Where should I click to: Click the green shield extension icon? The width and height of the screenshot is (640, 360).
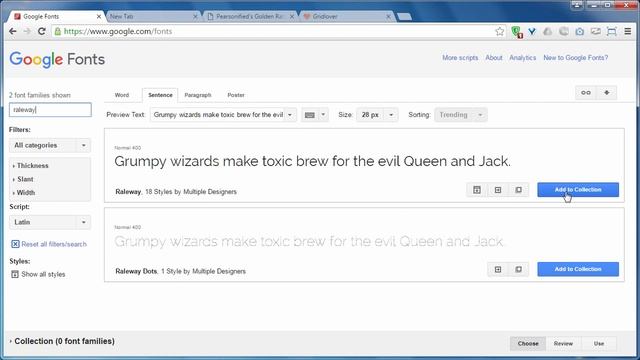pos(517,32)
